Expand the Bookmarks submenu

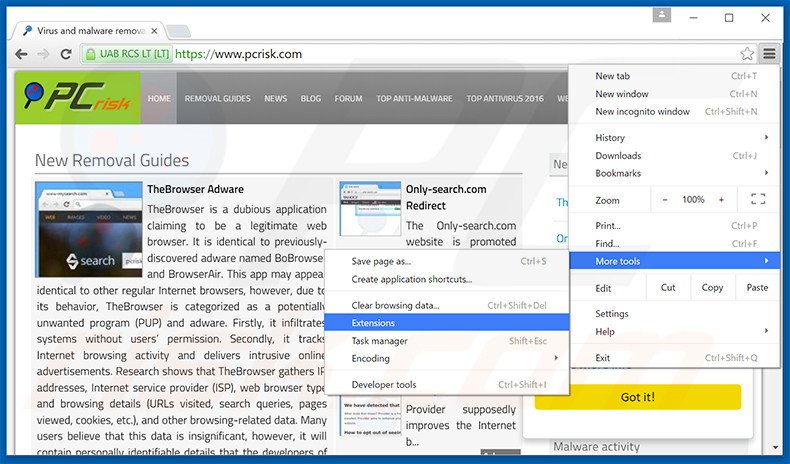(675, 173)
